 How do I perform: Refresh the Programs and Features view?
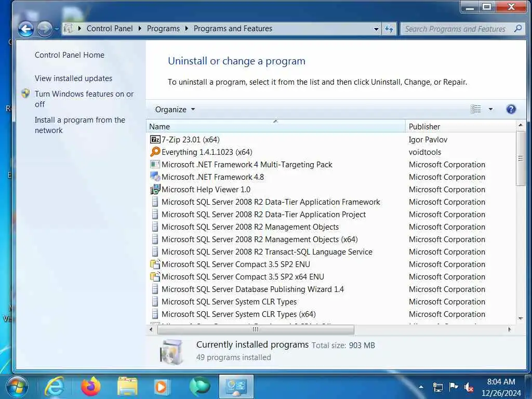coord(389,29)
